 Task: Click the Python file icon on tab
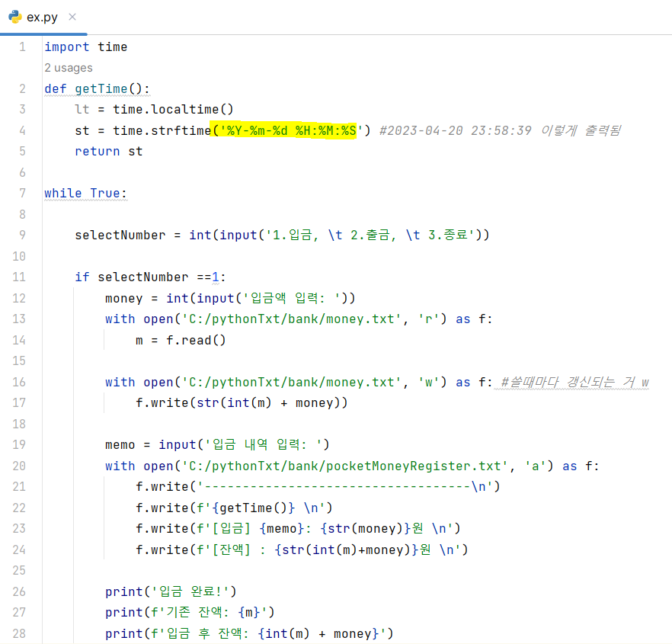pyautogui.click(x=15, y=17)
